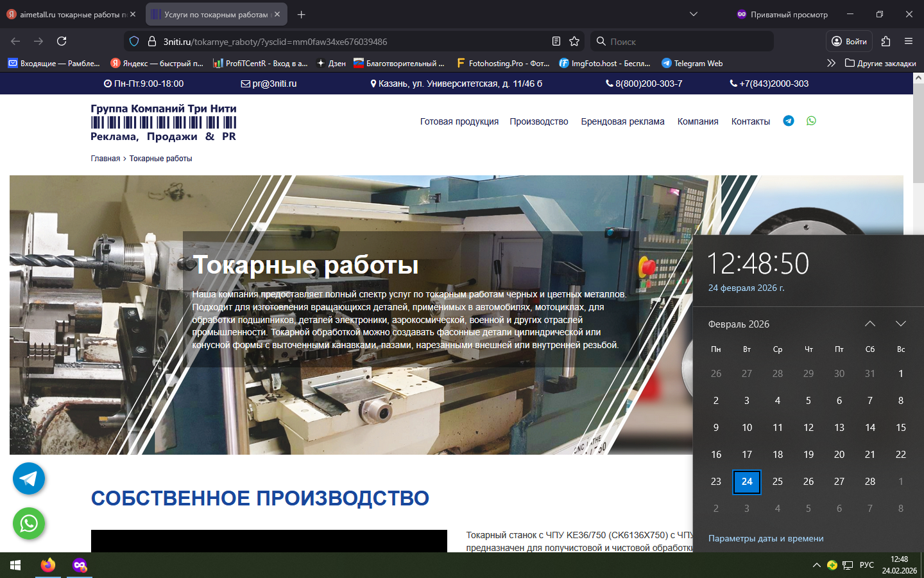This screenshot has width=924, height=578.
Task: Bookmark this page with star icon
Action: (x=574, y=41)
